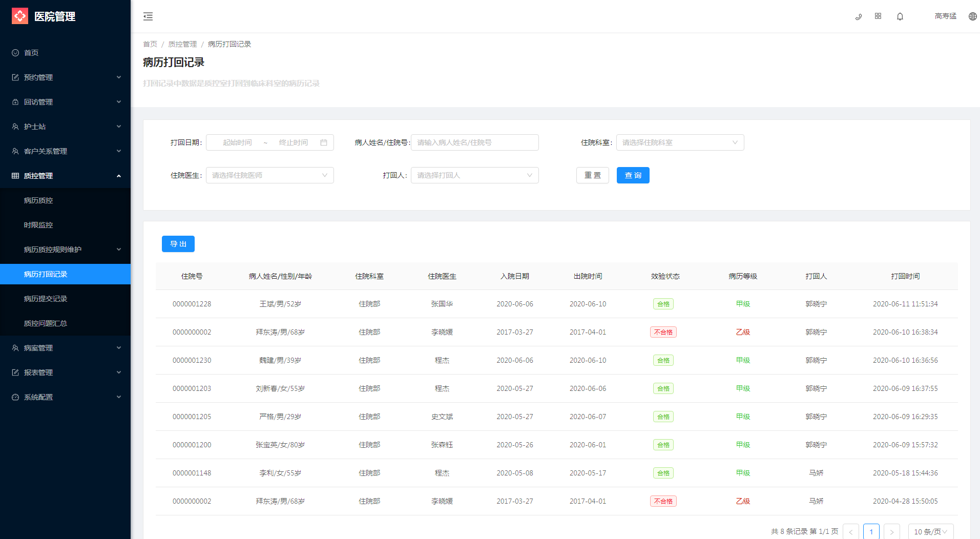Click the 回访管理 sidebar icon
The width and height of the screenshot is (980, 539).
tap(15, 102)
